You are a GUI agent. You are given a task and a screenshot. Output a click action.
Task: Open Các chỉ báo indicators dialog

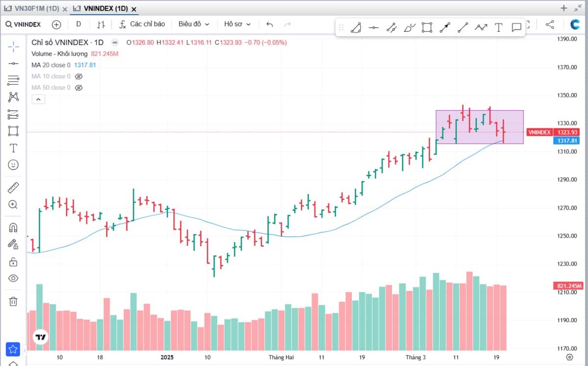tap(142, 24)
